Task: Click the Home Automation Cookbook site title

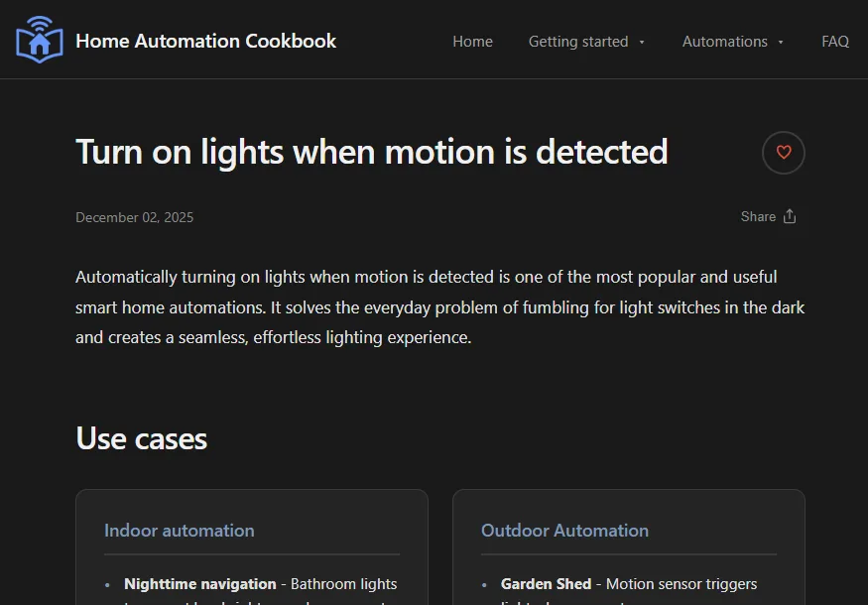Action: point(206,41)
